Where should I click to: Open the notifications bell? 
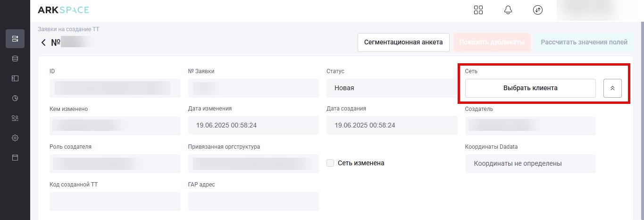[x=508, y=10]
